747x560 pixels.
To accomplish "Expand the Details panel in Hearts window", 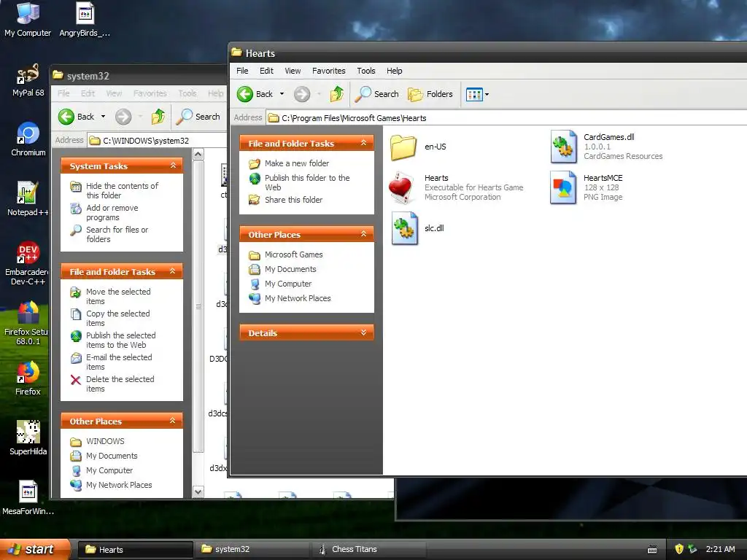I will (x=363, y=332).
